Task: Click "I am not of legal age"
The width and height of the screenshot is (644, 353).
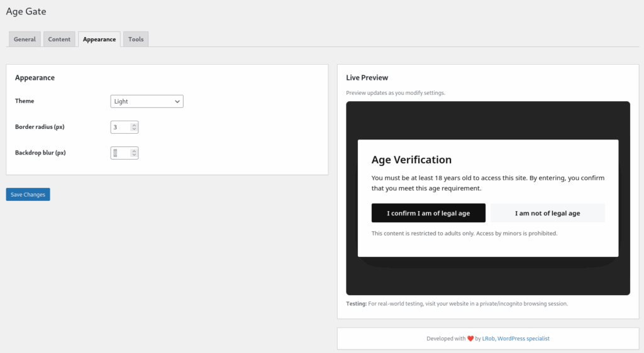Action: 547,213
